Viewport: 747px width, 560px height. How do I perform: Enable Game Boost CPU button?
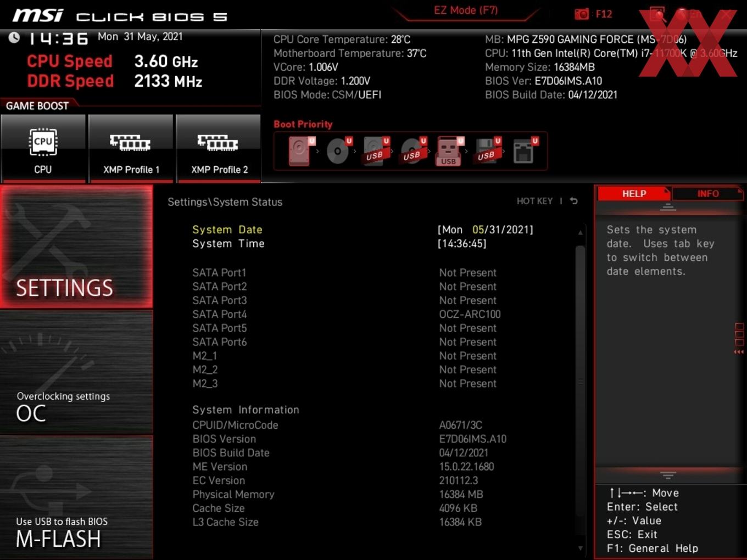(x=43, y=148)
